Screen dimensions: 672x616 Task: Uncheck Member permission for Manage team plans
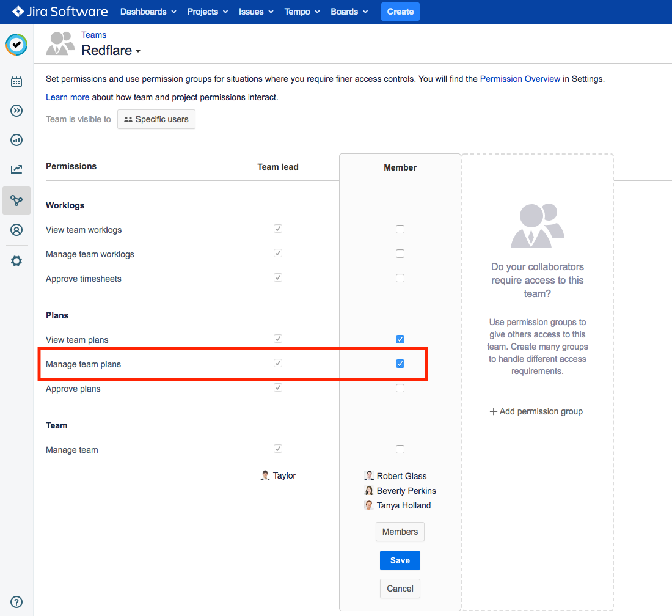(x=400, y=363)
